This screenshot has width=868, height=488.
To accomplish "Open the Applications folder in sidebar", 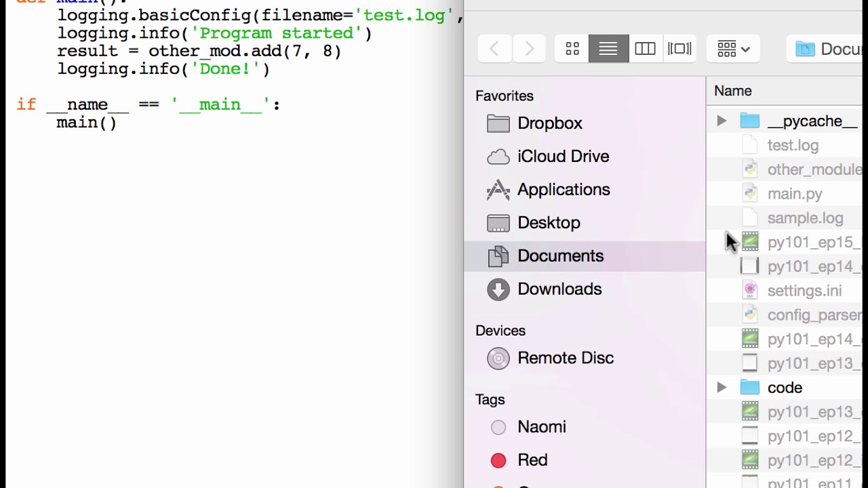I will (x=563, y=190).
